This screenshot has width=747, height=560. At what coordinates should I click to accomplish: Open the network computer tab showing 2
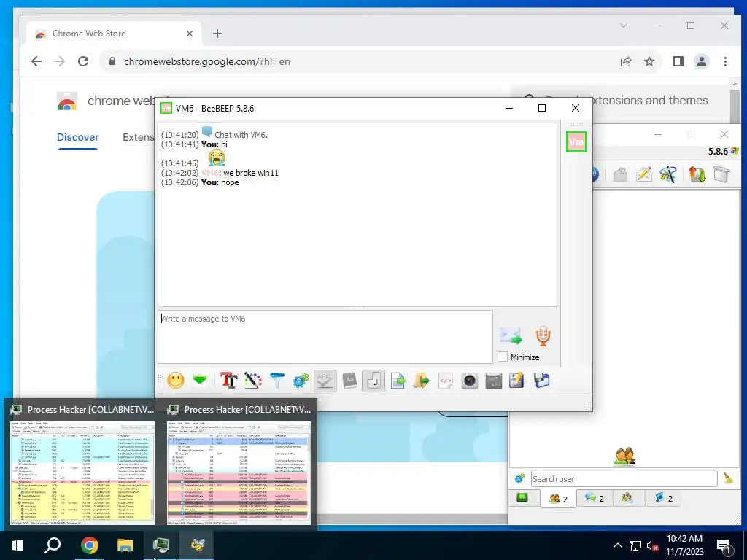tap(663, 498)
